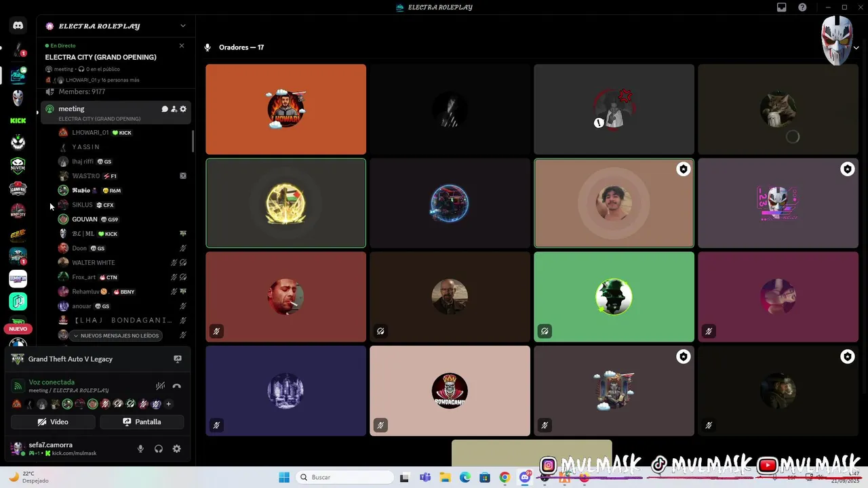The height and width of the screenshot is (488, 868).
Task: Open Discord inbox icon in title bar
Action: pos(782,7)
